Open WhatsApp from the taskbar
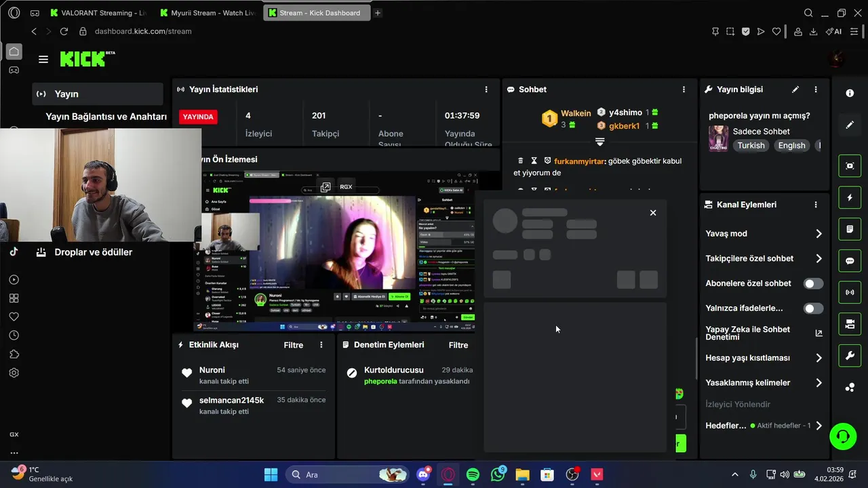 pyautogui.click(x=498, y=474)
